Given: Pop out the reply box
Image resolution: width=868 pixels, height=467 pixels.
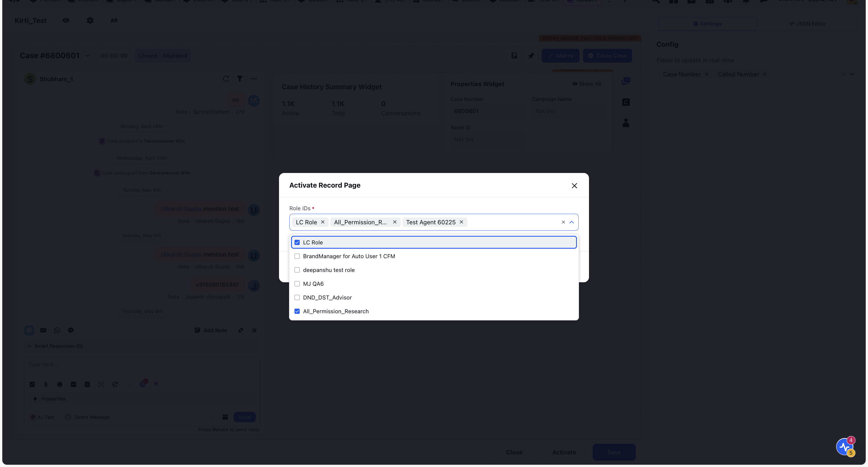Looking at the screenshot, I should (241, 330).
